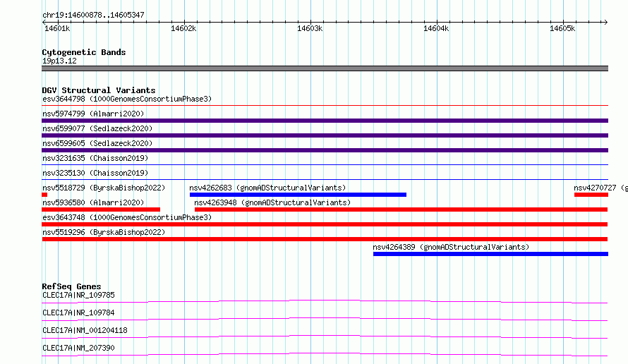
Task: Click the blue nsv4264389 variant bar
Action: [x=490, y=254]
